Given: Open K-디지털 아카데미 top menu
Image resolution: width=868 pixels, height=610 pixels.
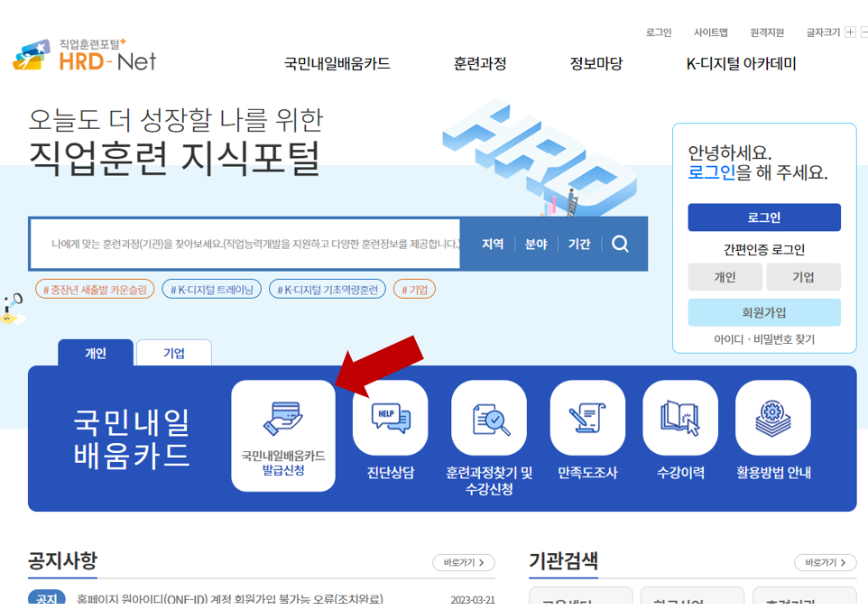Looking at the screenshot, I should (x=742, y=64).
